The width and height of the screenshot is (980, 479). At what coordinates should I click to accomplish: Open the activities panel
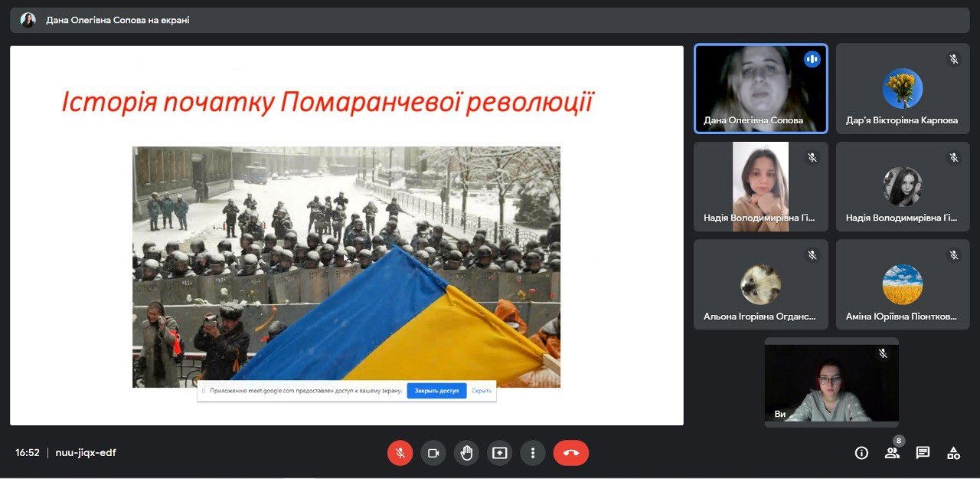pyautogui.click(x=953, y=453)
